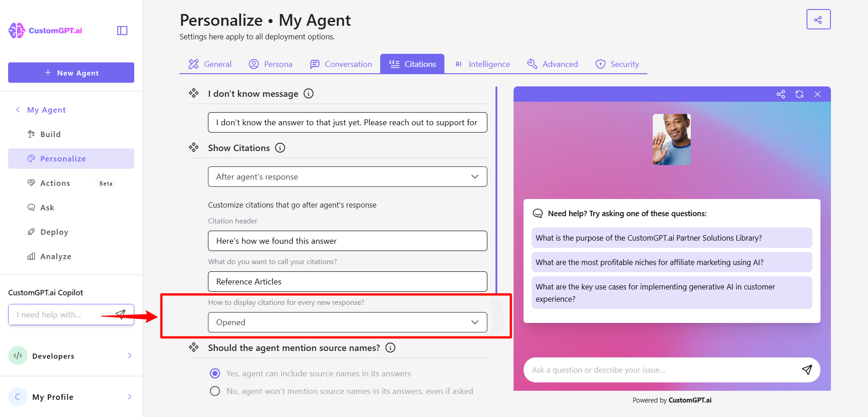The height and width of the screenshot is (417, 868).
Task: Open info tooltip for I don't know message
Action: pyautogui.click(x=308, y=94)
